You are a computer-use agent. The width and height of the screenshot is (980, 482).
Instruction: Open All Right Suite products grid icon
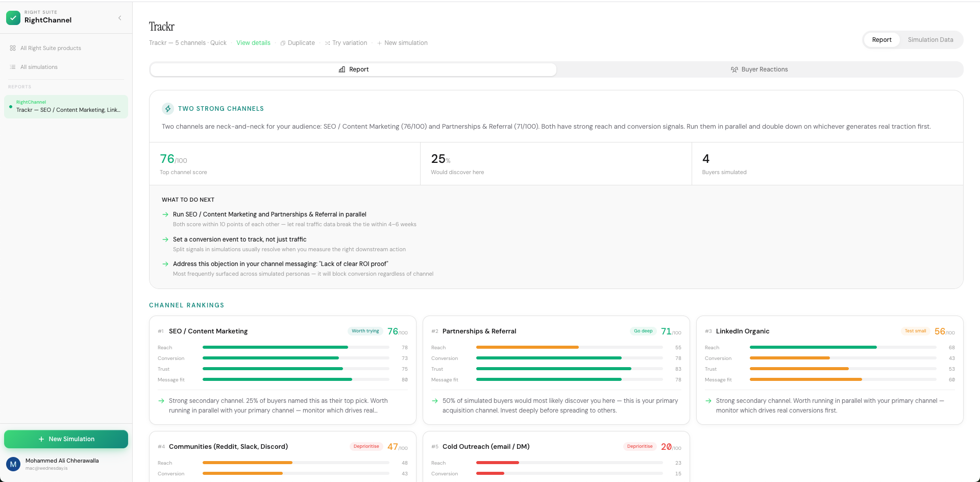click(x=13, y=48)
